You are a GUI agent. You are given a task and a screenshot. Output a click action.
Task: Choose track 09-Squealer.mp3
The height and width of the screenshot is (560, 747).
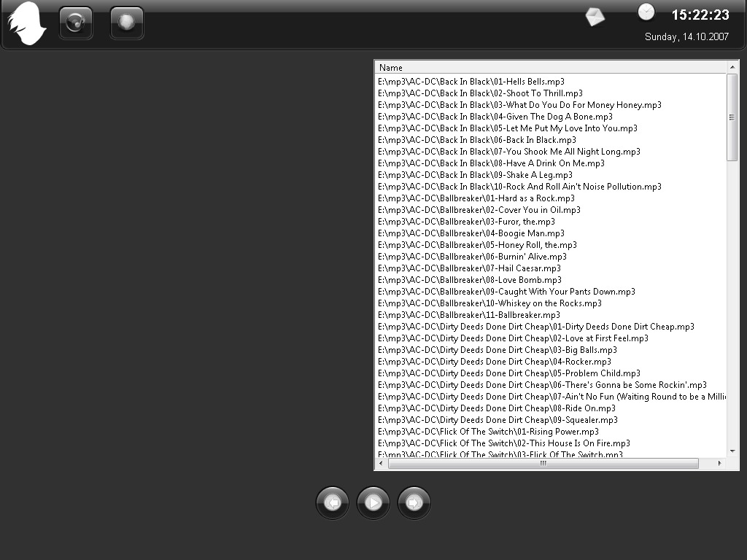tap(498, 420)
